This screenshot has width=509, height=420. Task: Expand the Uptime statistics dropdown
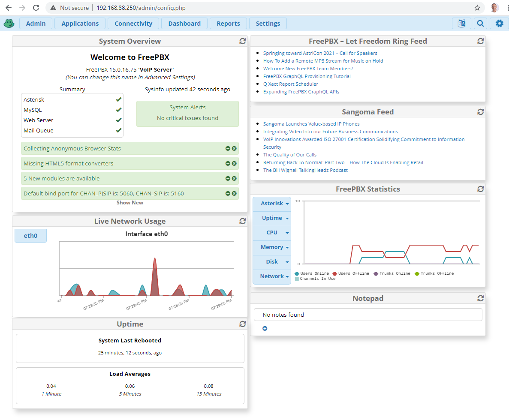point(272,218)
